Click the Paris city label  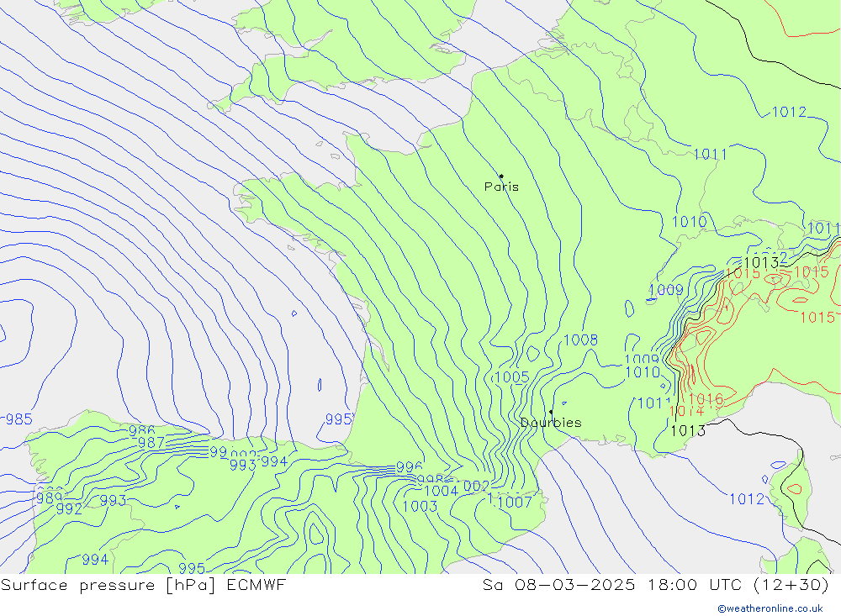(x=501, y=187)
